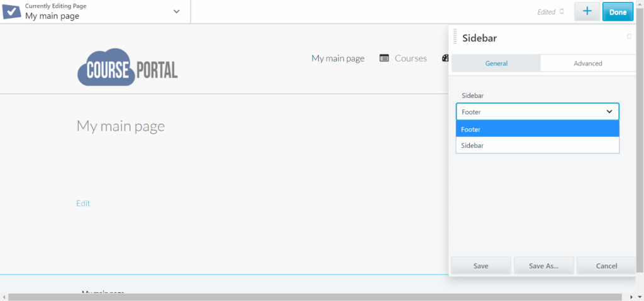Click the Beaver Builder checkmark logo icon
Screen dimensions: 644x301
tap(12, 11)
